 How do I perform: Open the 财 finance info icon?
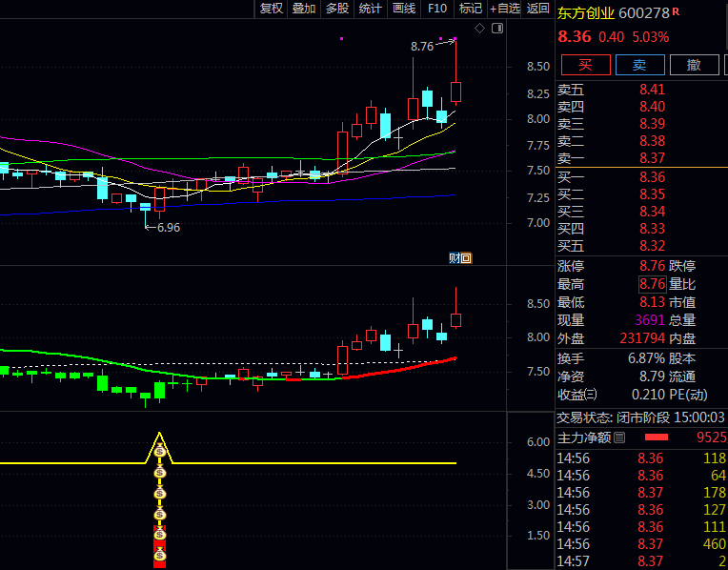point(455,257)
